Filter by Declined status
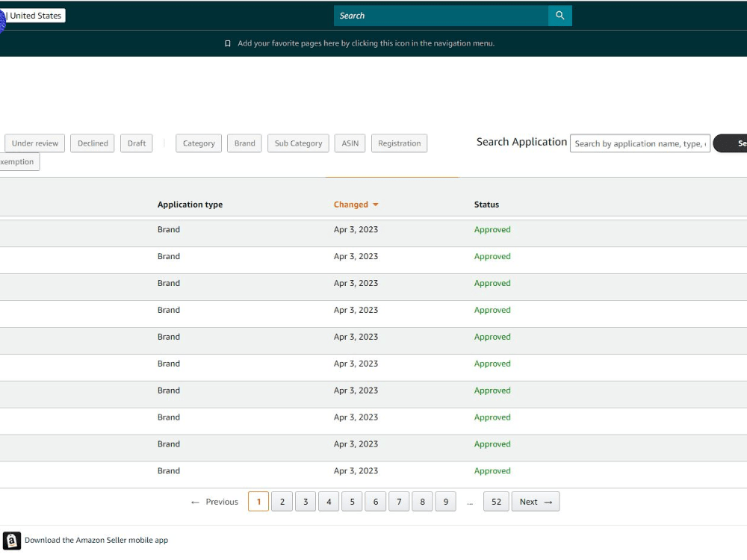Viewport: 747px width, 560px height. [x=93, y=143]
